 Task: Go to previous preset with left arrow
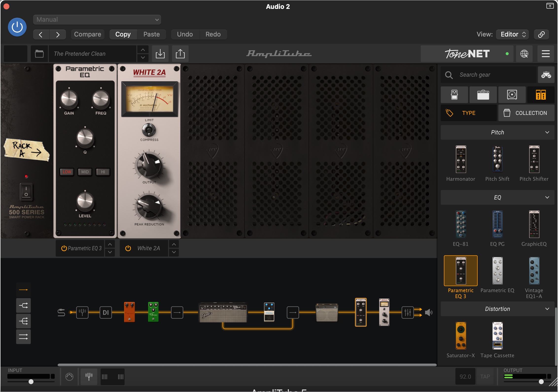click(41, 35)
